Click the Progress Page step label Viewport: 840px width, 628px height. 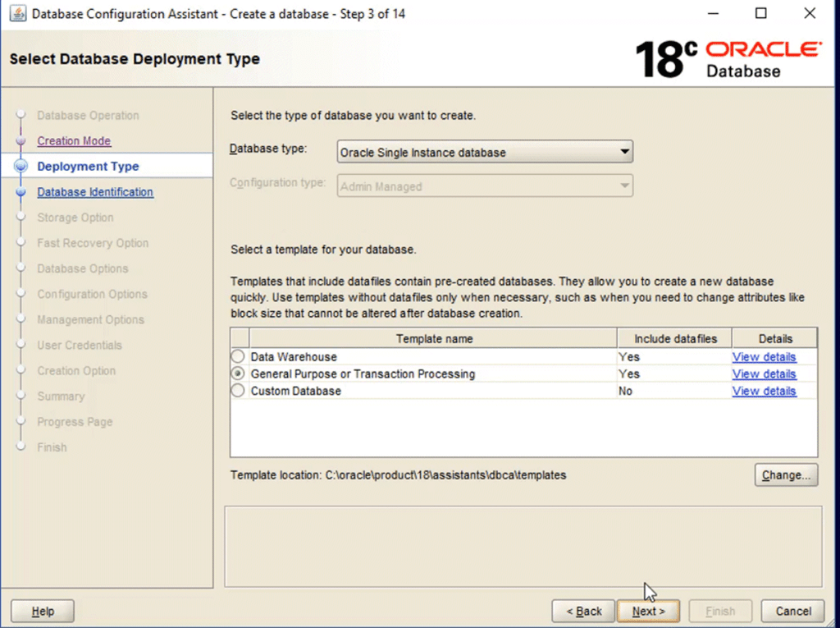75,421
